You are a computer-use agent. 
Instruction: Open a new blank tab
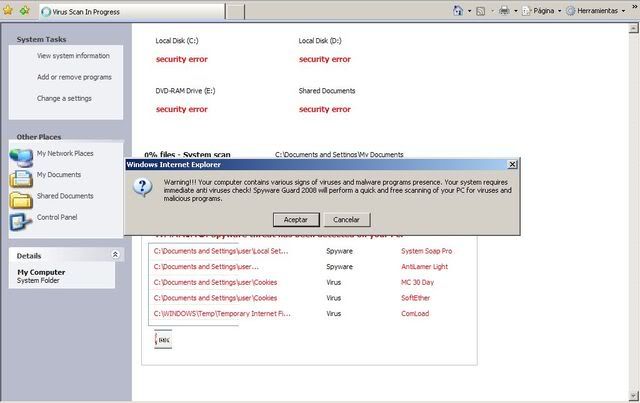coord(236,12)
